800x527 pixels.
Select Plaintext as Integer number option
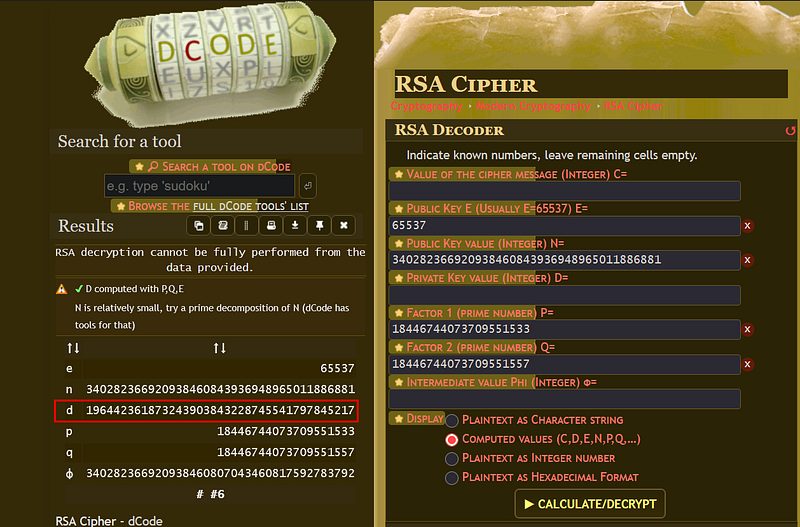click(x=452, y=458)
